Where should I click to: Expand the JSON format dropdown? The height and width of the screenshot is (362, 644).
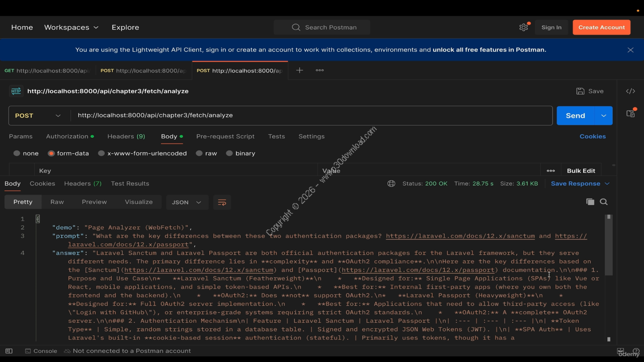pos(187,202)
